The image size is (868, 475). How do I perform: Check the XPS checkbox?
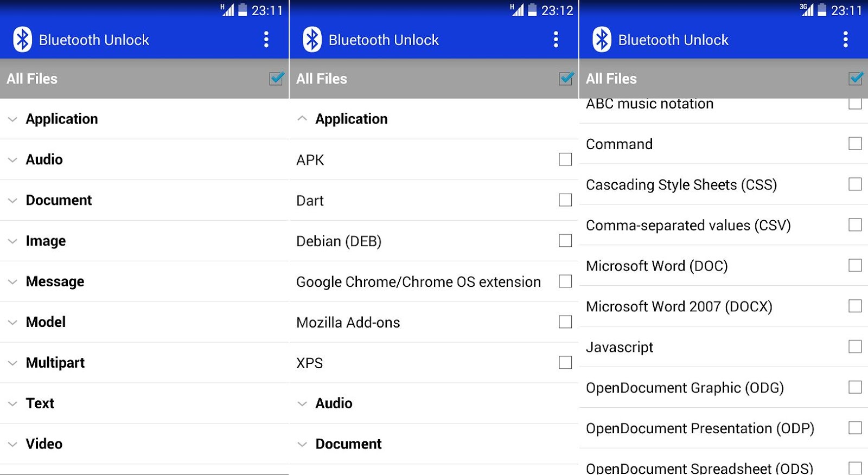(x=565, y=363)
